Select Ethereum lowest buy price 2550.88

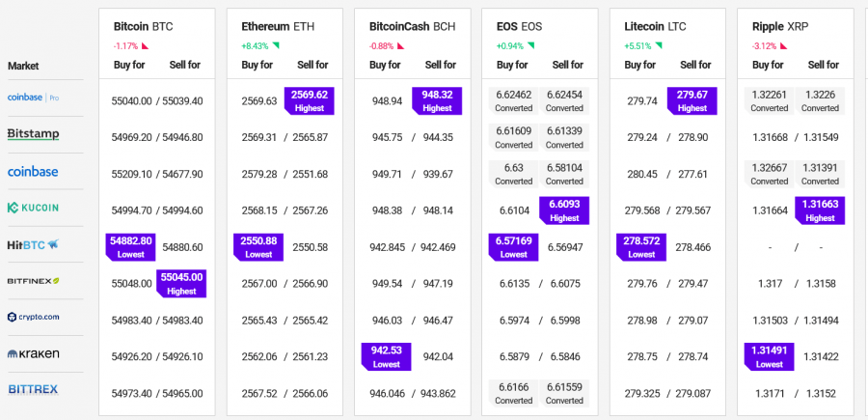tap(258, 247)
